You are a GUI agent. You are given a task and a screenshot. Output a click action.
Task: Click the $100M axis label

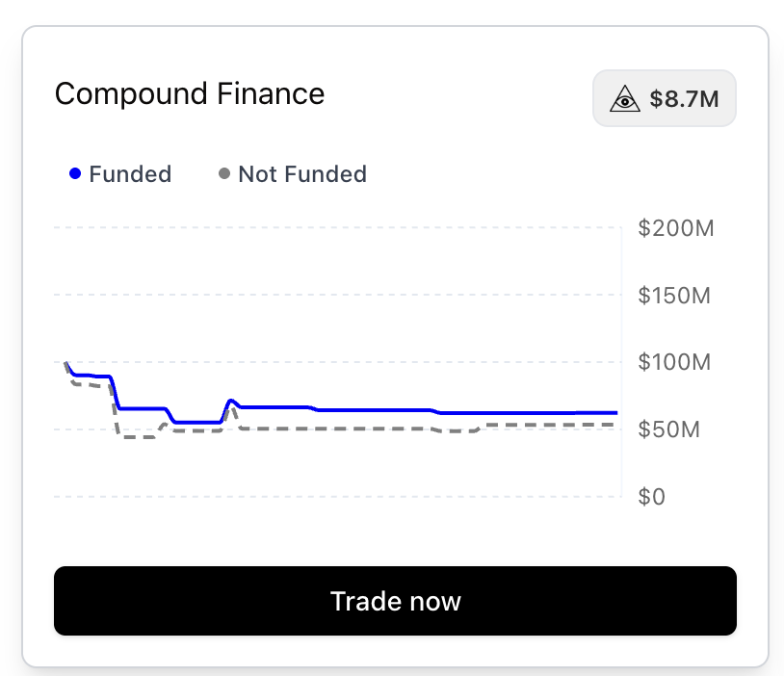coord(674,362)
